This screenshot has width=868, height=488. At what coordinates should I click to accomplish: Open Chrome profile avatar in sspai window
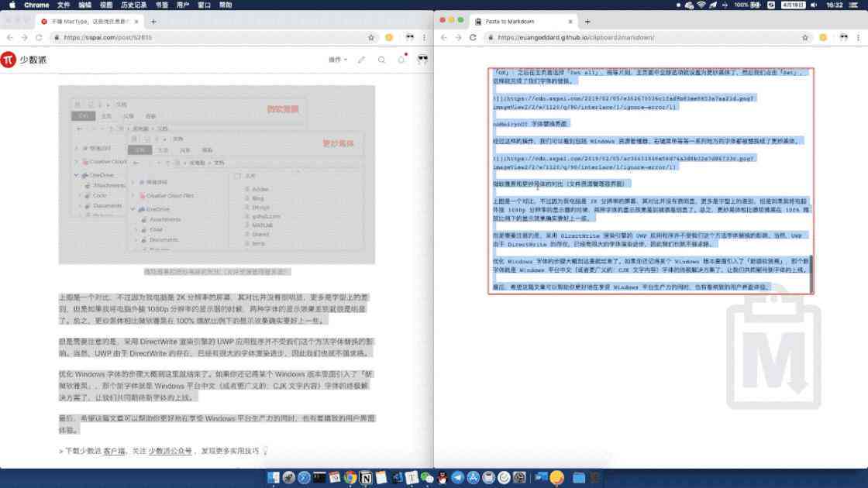[410, 38]
